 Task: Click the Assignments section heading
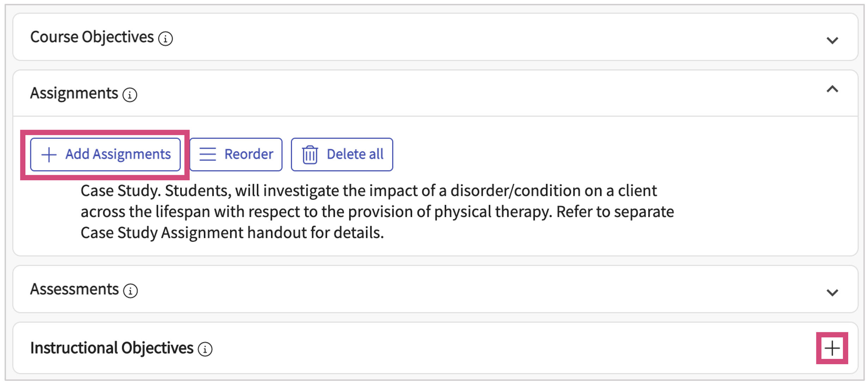click(74, 94)
